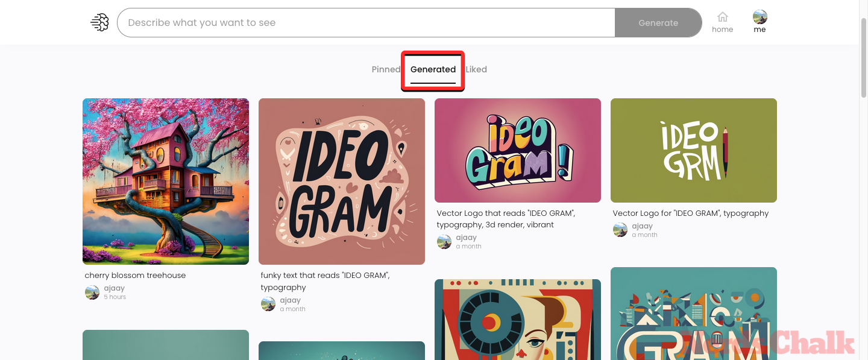868x360 pixels.
Task: Click caption 'funky text that reads "IDEO GRAM", typography'
Action: point(325,282)
